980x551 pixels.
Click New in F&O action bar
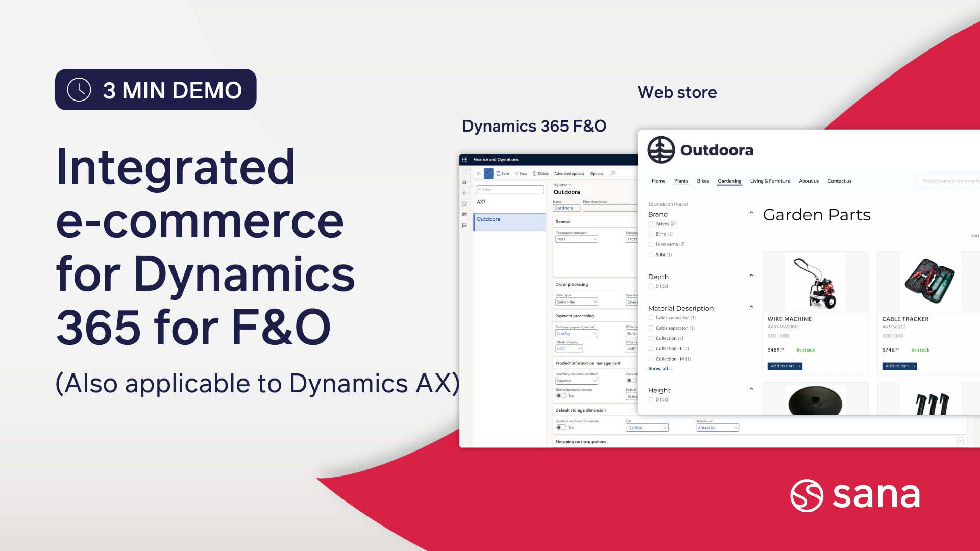pyautogui.click(x=521, y=173)
